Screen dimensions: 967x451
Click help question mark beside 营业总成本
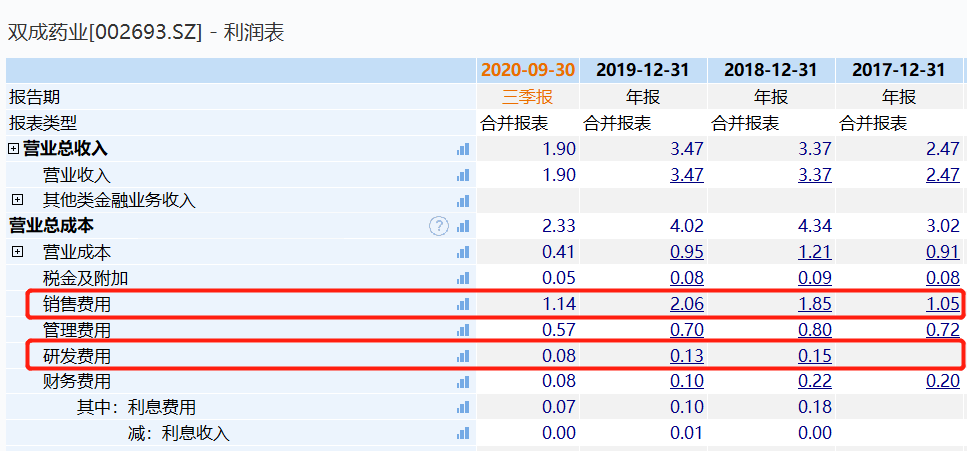(x=439, y=226)
